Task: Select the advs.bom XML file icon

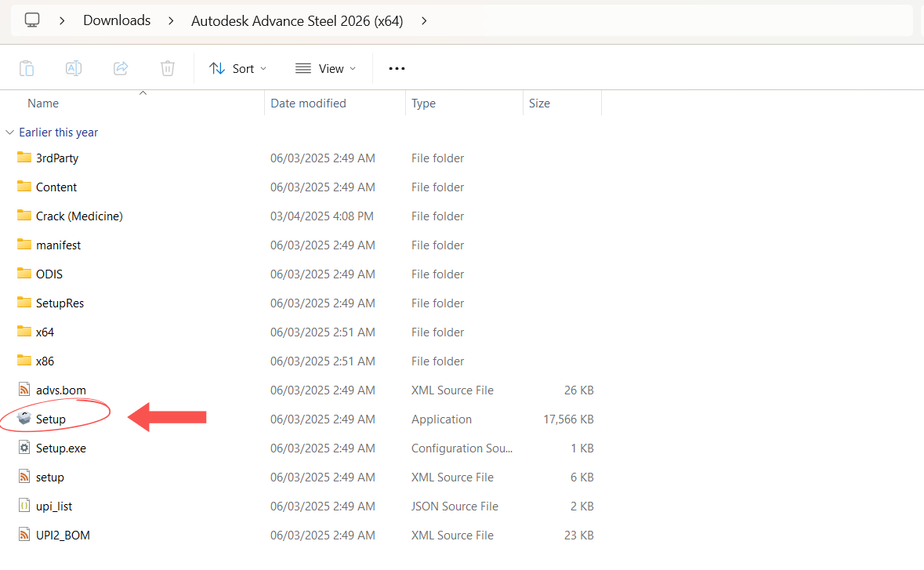Action: click(x=24, y=390)
